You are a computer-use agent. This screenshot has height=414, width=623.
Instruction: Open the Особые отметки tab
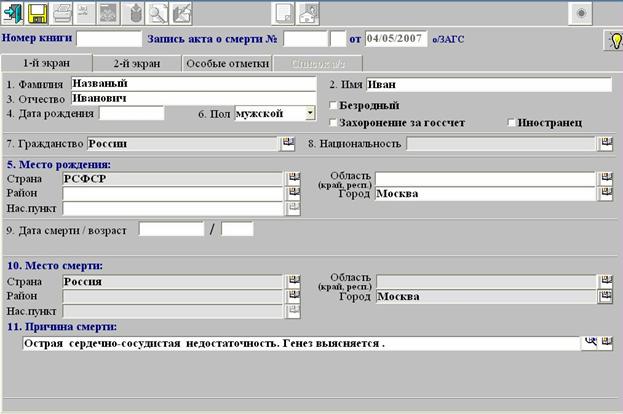coord(227,64)
